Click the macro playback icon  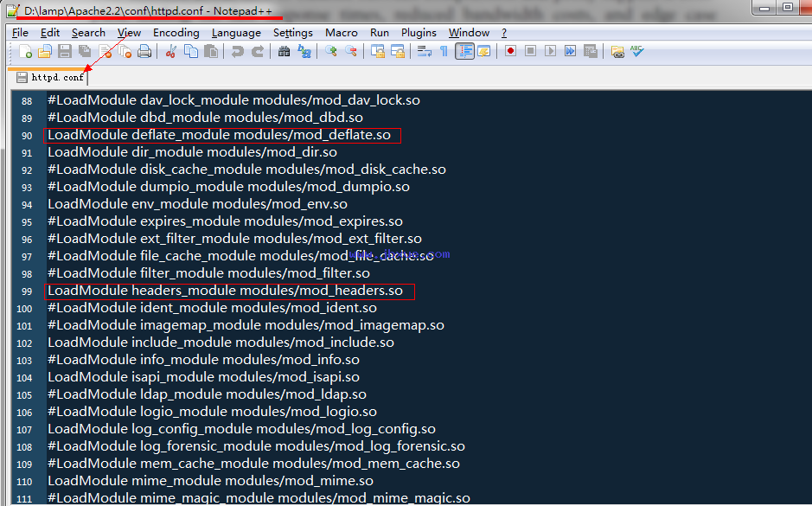(x=551, y=51)
